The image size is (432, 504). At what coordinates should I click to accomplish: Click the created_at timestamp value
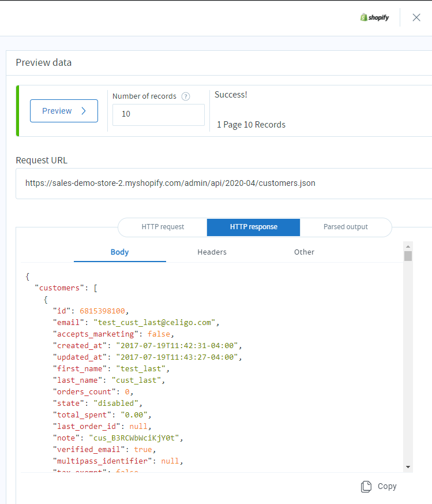[x=177, y=346]
